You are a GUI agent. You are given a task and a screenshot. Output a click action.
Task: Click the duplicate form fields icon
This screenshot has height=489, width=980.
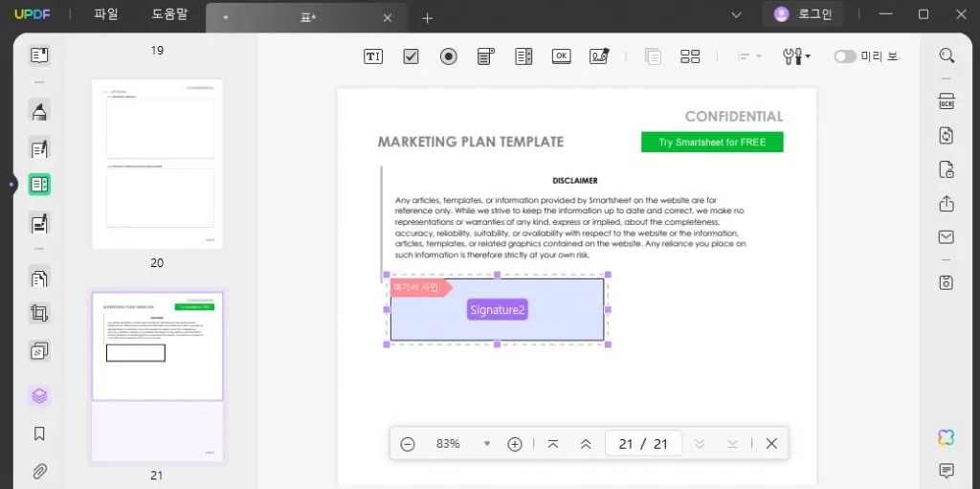[x=653, y=56]
